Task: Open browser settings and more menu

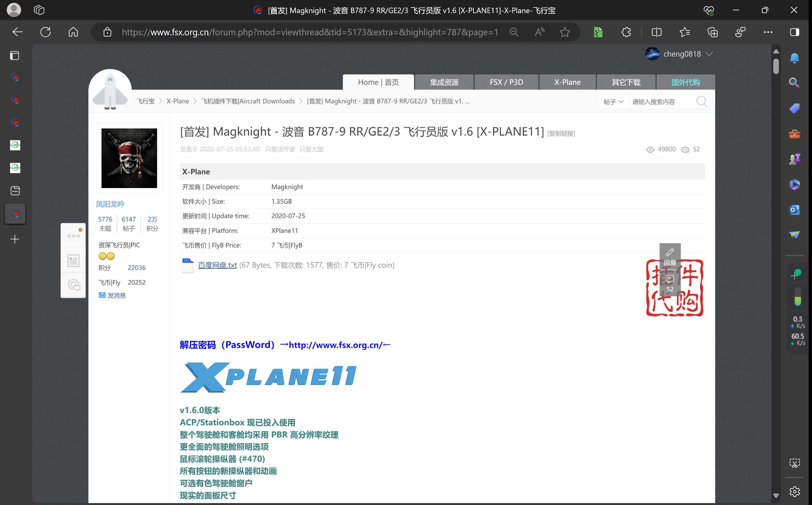Action: coord(768,32)
